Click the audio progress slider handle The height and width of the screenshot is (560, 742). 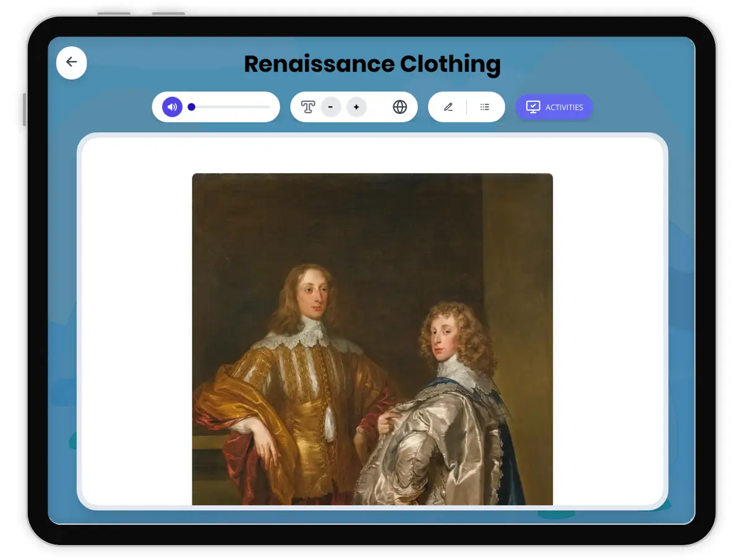pos(192,107)
